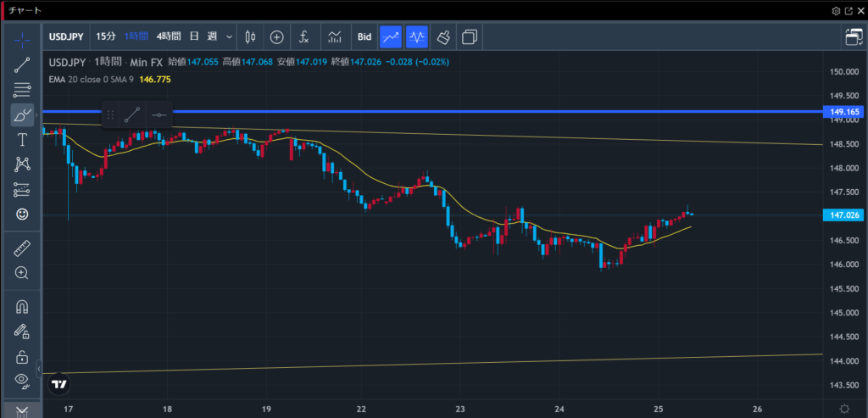Add a compare symbol with plus icon
This screenshot has width=868, height=418.
(x=277, y=37)
